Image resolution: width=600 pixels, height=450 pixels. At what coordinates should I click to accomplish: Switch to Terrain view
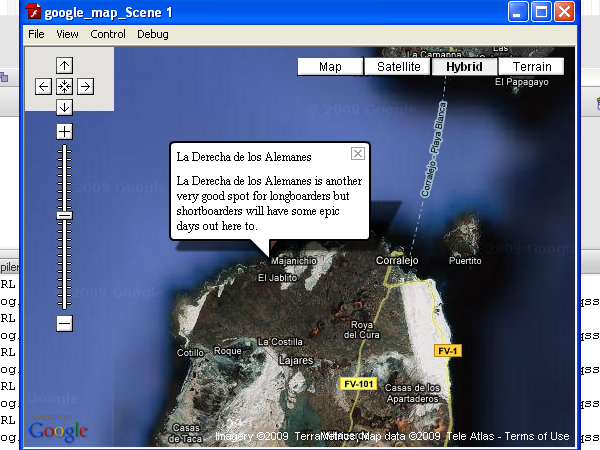532,67
